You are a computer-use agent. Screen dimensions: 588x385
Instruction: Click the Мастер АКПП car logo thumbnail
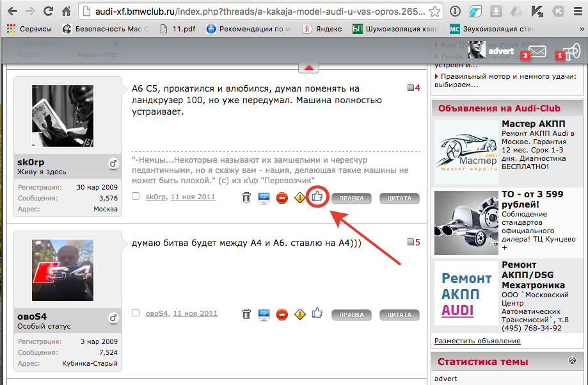click(x=466, y=152)
